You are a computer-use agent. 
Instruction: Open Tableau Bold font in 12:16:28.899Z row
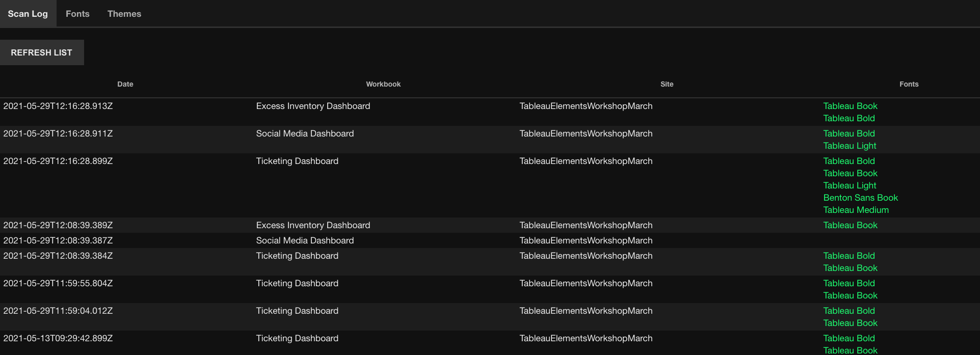pyautogui.click(x=849, y=161)
